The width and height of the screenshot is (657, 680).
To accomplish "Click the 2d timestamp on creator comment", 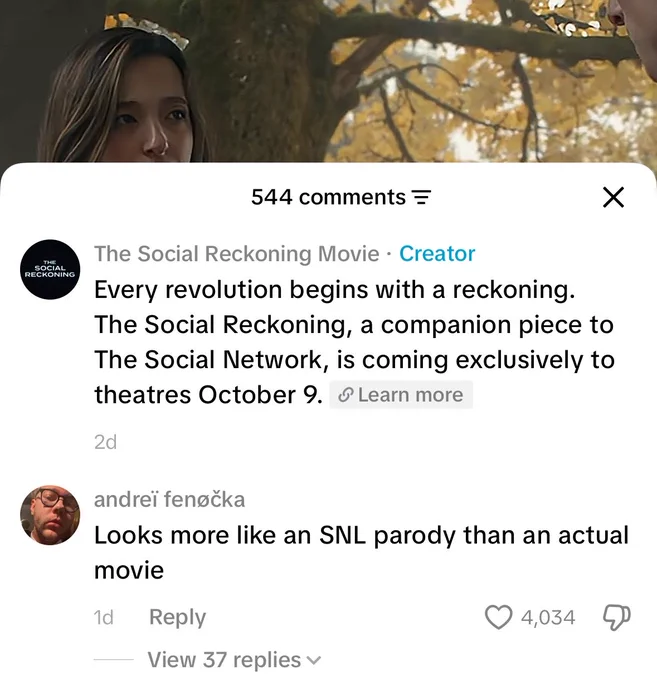I will (105, 442).
